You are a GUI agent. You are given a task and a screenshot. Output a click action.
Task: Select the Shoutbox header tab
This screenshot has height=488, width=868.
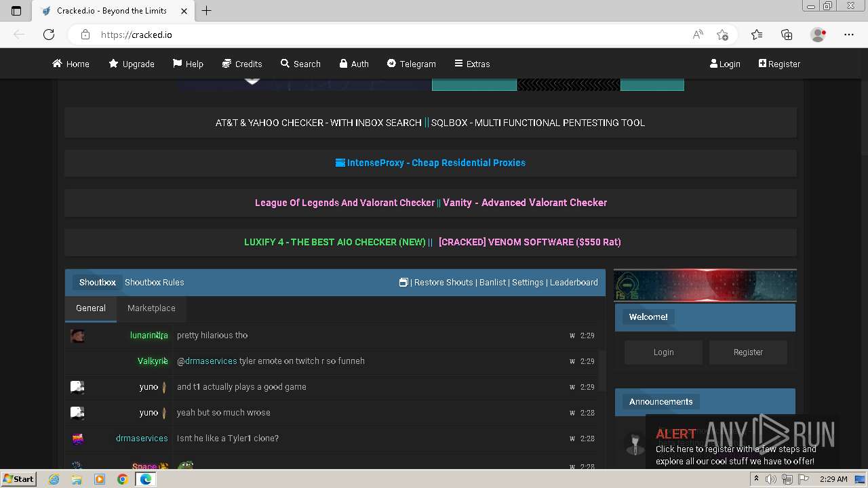click(98, 283)
